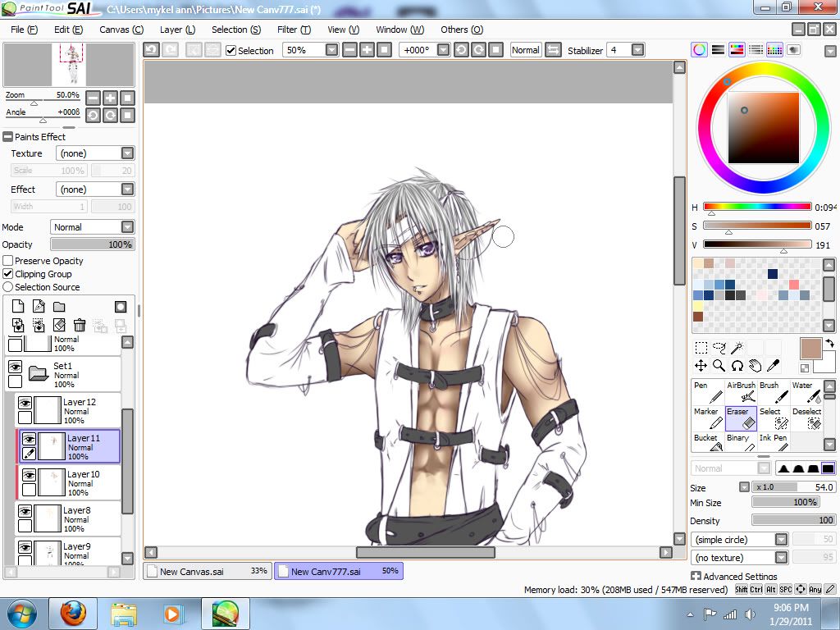Screen dimensions: 840x630
Task: Open the Canvas menu
Action: tap(121, 30)
